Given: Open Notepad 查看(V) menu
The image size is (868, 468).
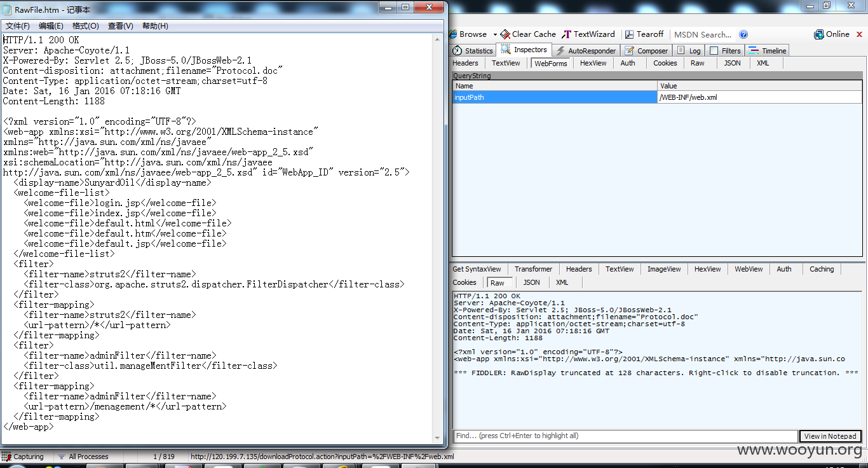Looking at the screenshot, I should (x=120, y=26).
